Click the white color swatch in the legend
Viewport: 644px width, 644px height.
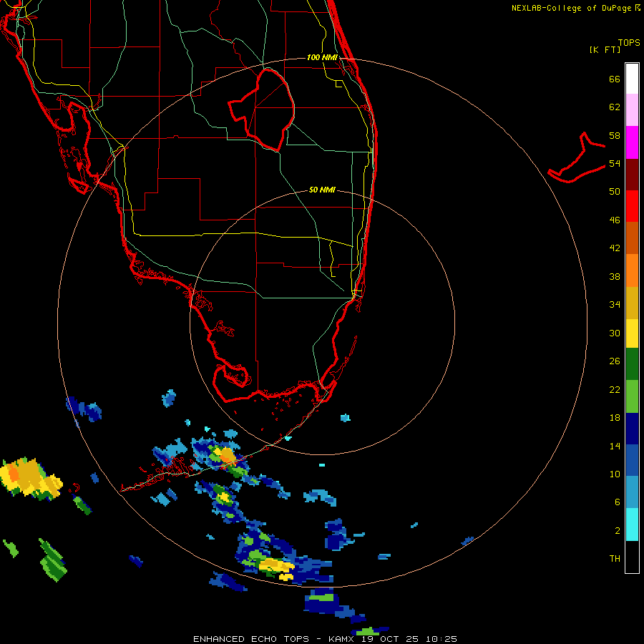click(632, 79)
